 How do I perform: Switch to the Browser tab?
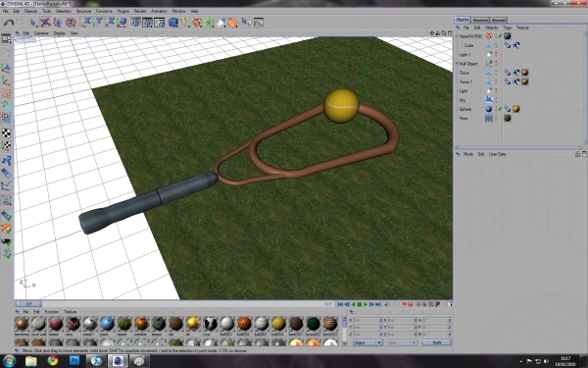(x=499, y=20)
